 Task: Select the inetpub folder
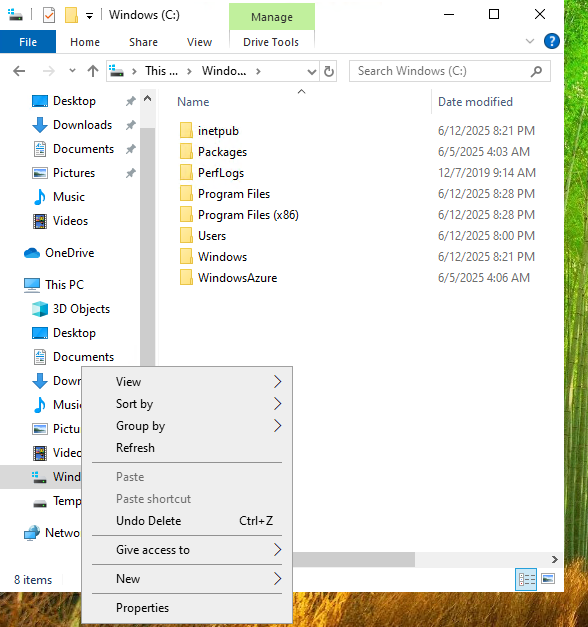click(218, 131)
